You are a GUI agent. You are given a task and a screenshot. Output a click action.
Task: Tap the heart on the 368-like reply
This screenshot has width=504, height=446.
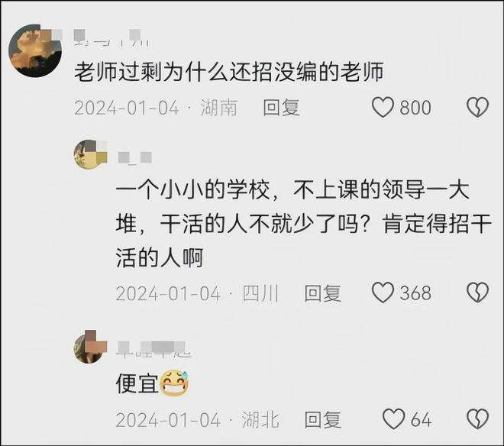point(383,292)
